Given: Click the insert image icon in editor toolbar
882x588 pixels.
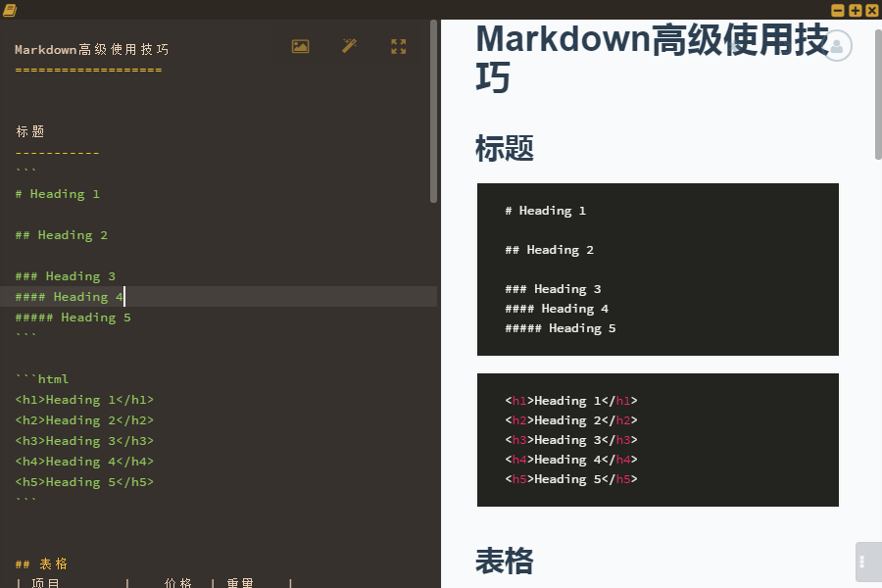Looking at the screenshot, I should pyautogui.click(x=301, y=46).
